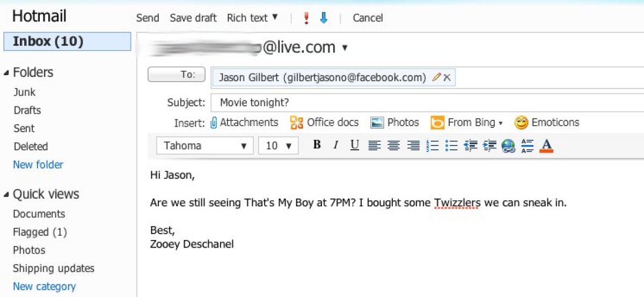This screenshot has width=644, height=297.
Task: Open the Deleted folder
Action: click(31, 147)
